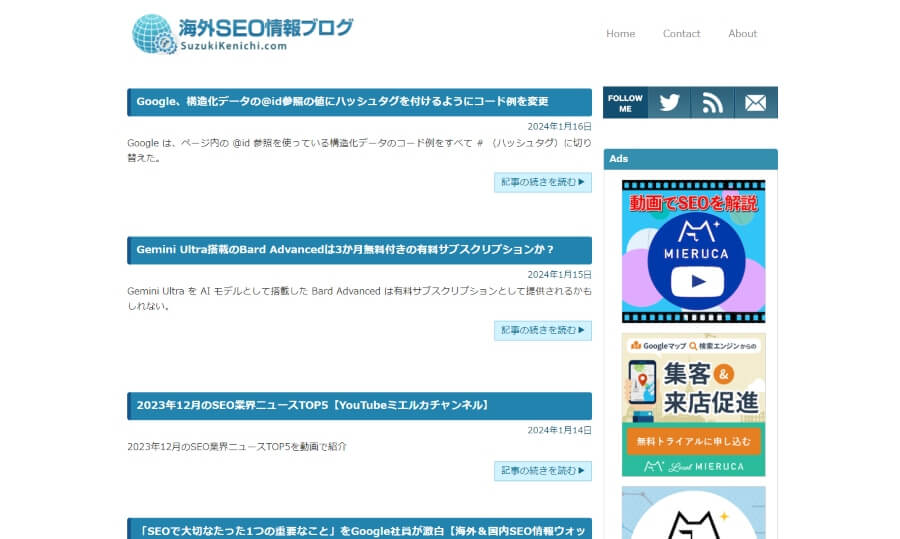This screenshot has height=539, width=900.
Task: Click summary text 2023年12月のSEO業界ニュースTOP5を動画で紹介
Action: 237,447
